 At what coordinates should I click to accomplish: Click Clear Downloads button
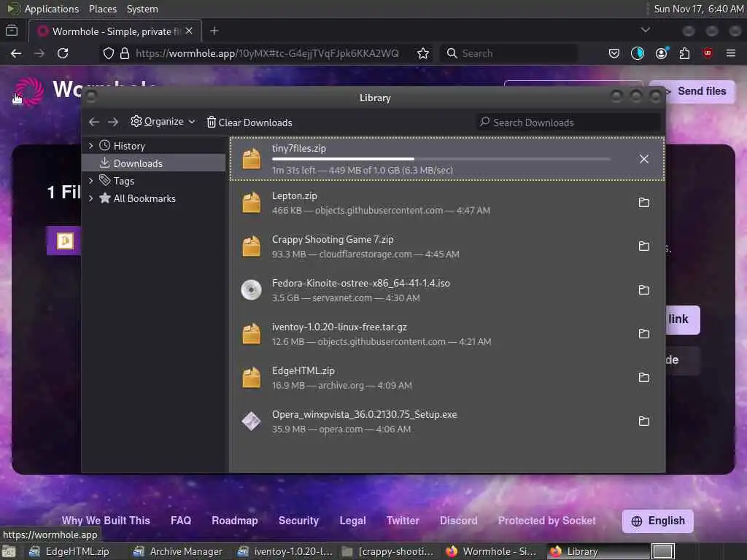(249, 122)
